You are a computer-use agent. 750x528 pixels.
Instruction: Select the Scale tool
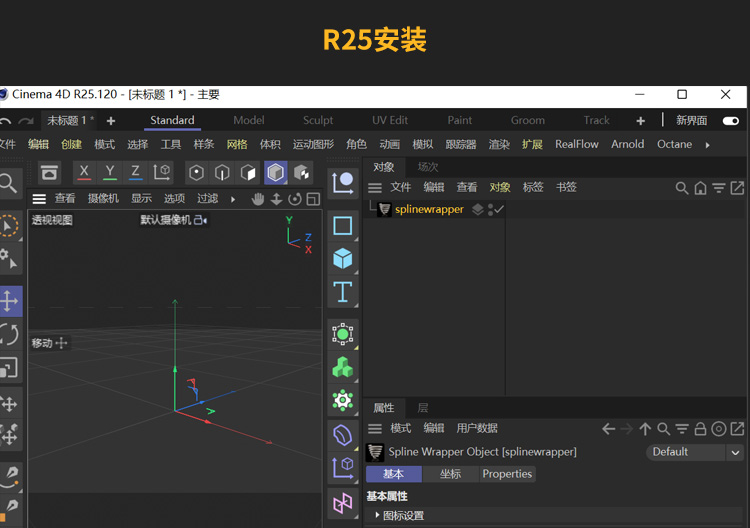(x=10, y=368)
